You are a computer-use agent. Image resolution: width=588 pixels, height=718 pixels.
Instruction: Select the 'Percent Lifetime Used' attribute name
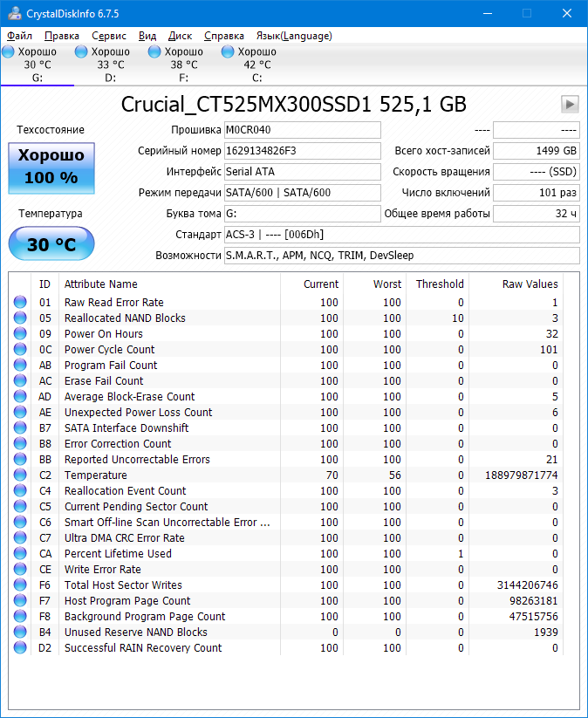click(118, 554)
